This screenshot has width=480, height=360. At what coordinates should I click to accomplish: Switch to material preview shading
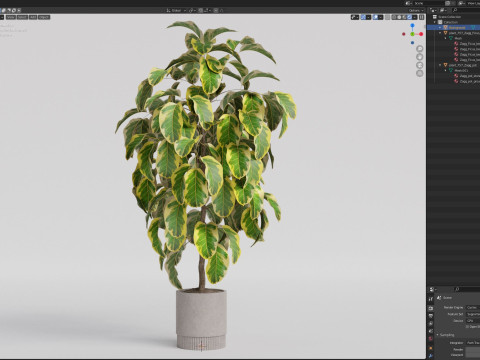click(x=404, y=17)
